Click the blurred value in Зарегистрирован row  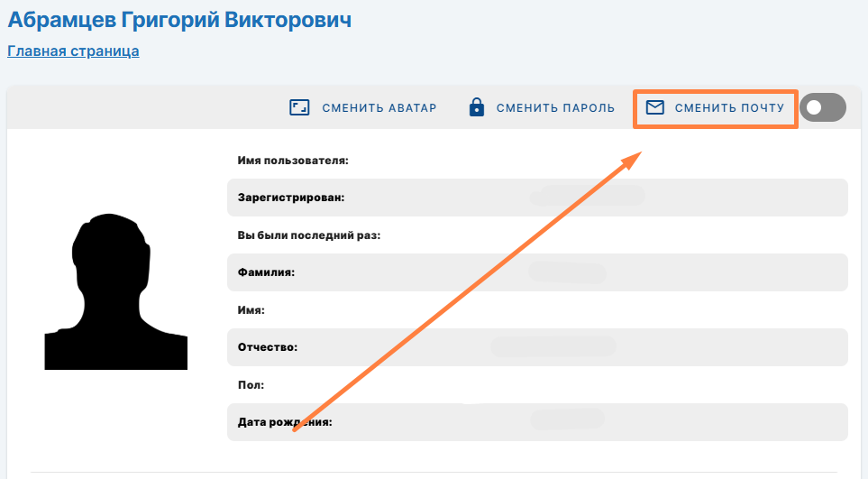pyautogui.click(x=586, y=197)
